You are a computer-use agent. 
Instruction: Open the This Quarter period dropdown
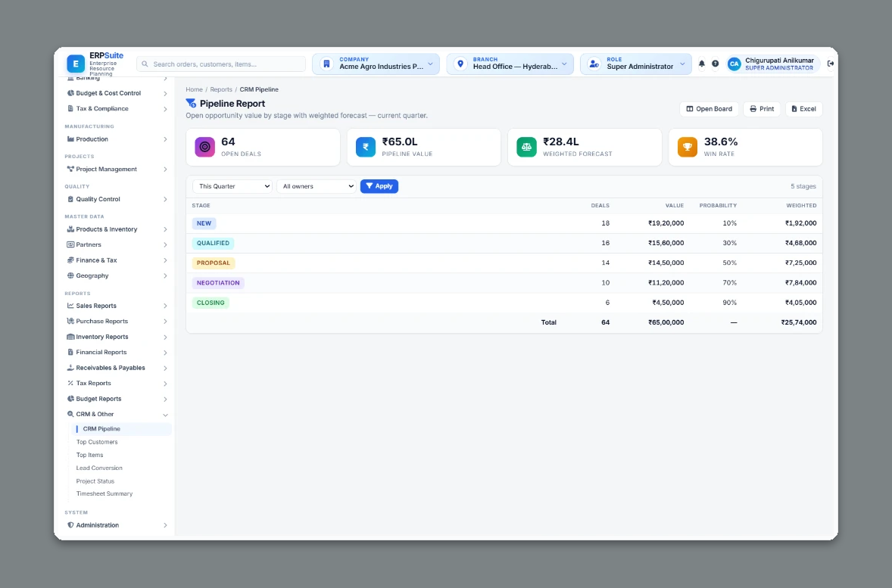click(x=232, y=186)
